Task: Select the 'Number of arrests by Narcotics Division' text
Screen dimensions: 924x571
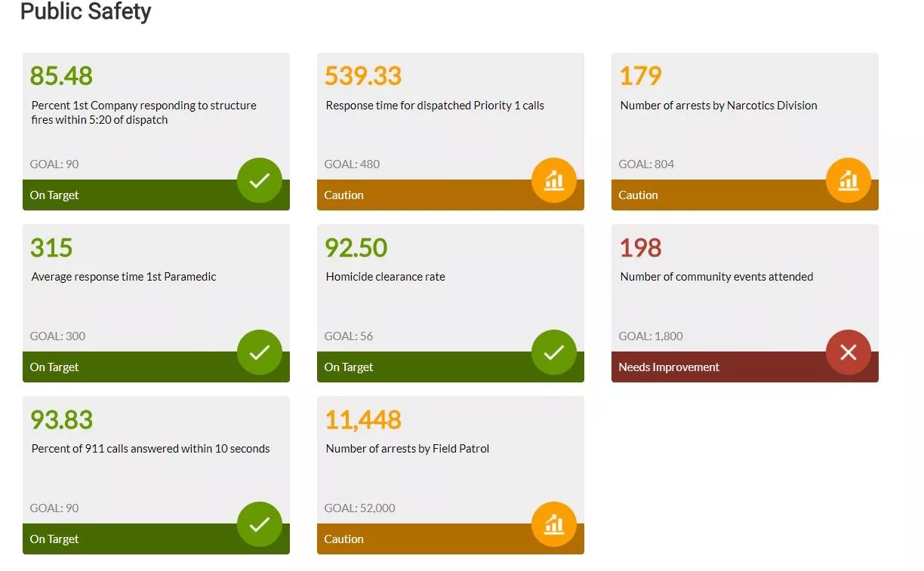Action: (718, 106)
